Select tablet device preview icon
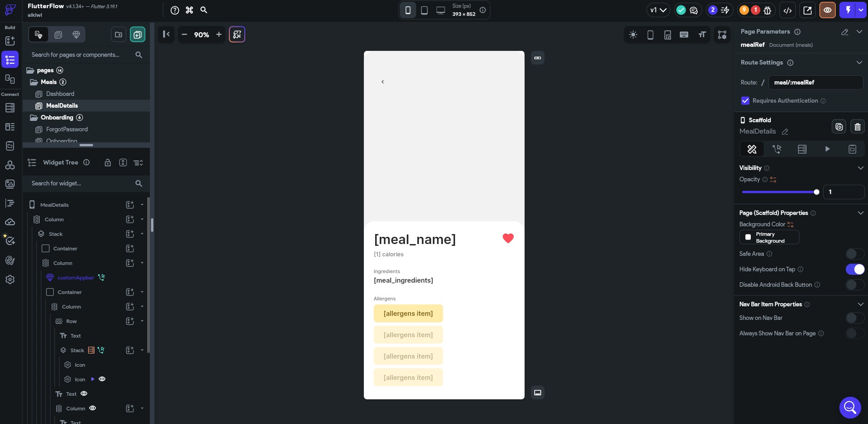The height and width of the screenshot is (424, 868). [424, 10]
